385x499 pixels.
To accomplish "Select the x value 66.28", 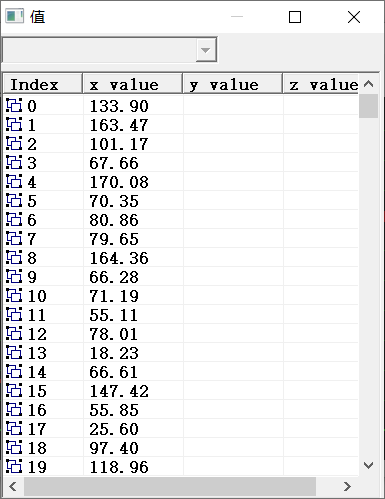I will click(x=114, y=277).
